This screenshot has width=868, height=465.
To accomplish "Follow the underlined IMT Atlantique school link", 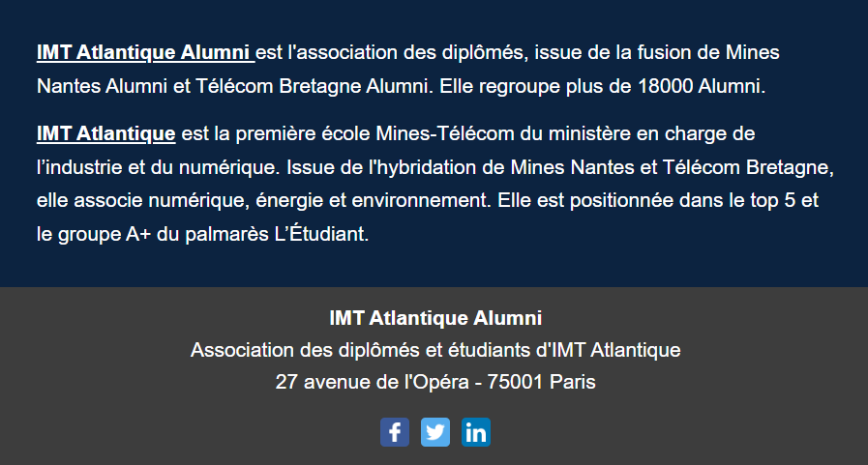I will [x=105, y=132].
